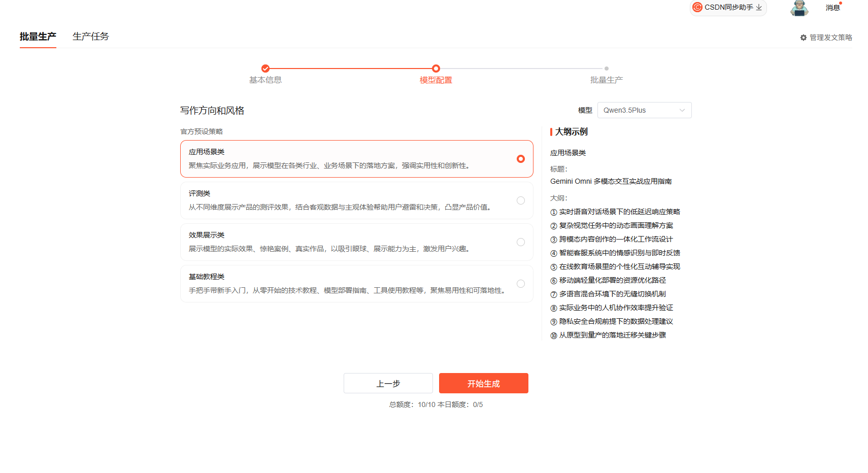This screenshot has width=868, height=473.
Task: Click the 上一步 button
Action: tap(388, 383)
